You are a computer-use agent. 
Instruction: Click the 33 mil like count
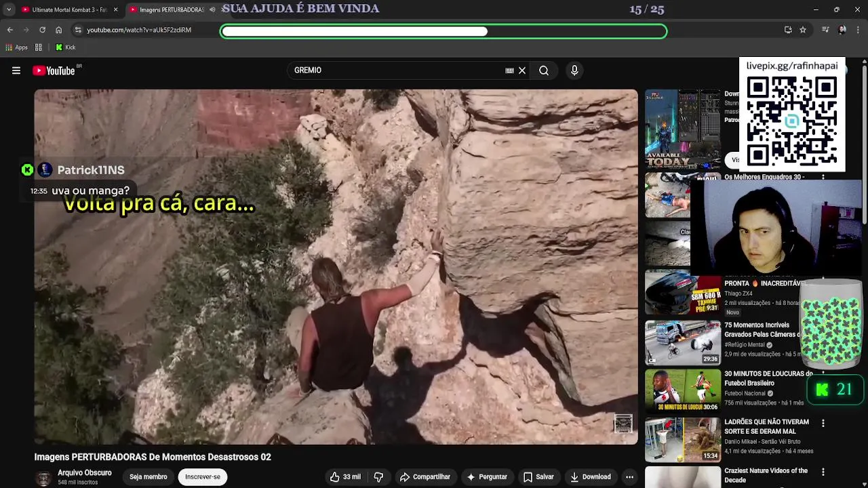coord(352,477)
